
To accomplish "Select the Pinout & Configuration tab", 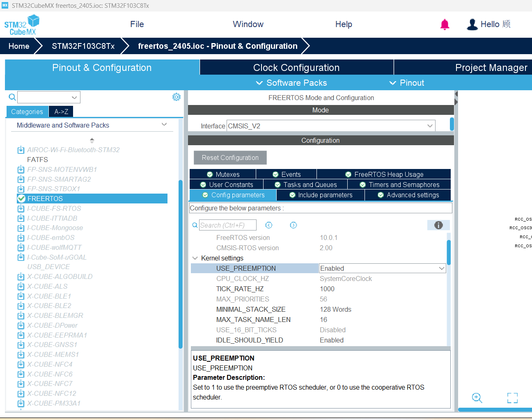I will click(102, 67).
